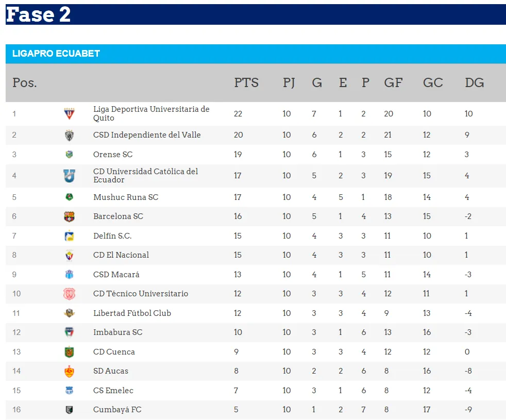Select the Libertad Fútbol Club name
This screenshot has width=506, height=420.
(132, 313)
